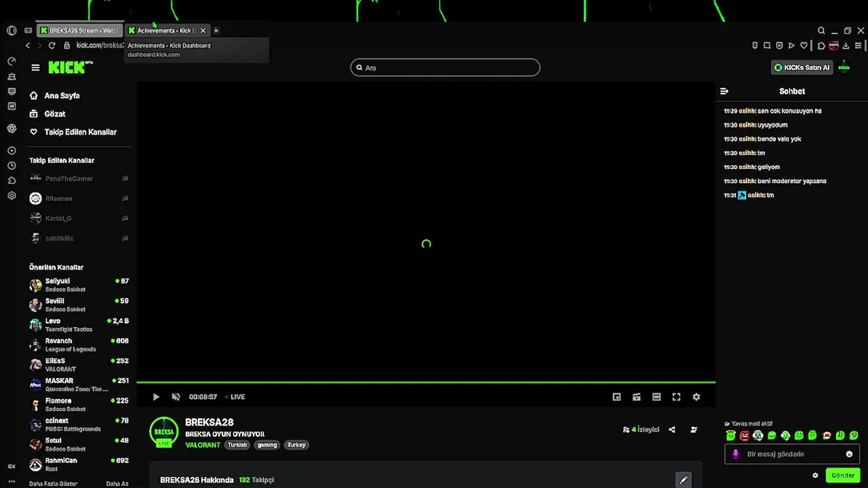This screenshot has width=868, height=488.
Task: Toggle theater mode in the player
Action: 656,397
